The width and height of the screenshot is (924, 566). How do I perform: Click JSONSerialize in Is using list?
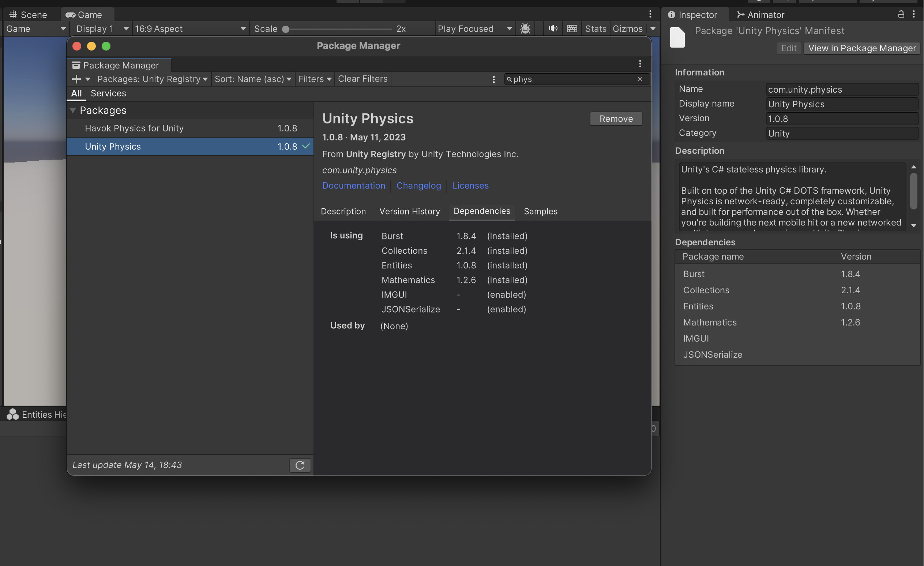coord(411,309)
